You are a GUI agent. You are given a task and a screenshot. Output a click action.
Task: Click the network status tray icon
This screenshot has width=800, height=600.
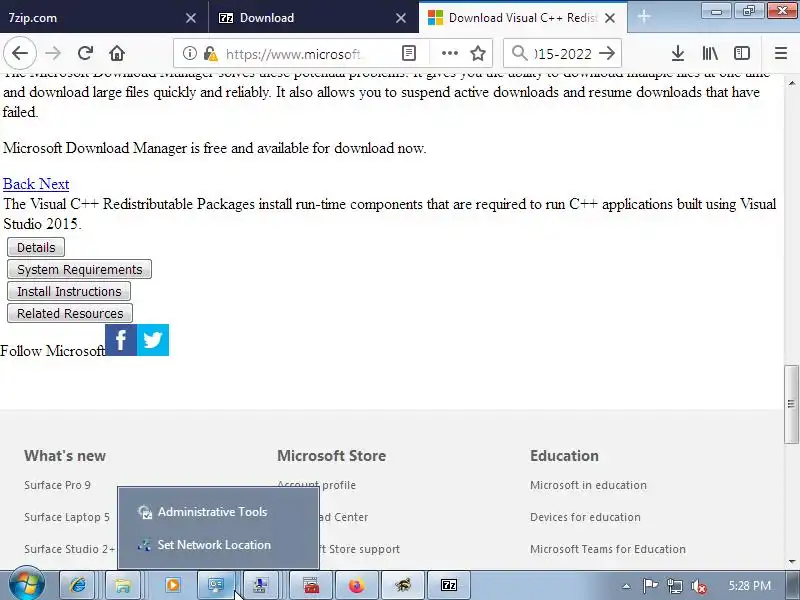coord(675,586)
